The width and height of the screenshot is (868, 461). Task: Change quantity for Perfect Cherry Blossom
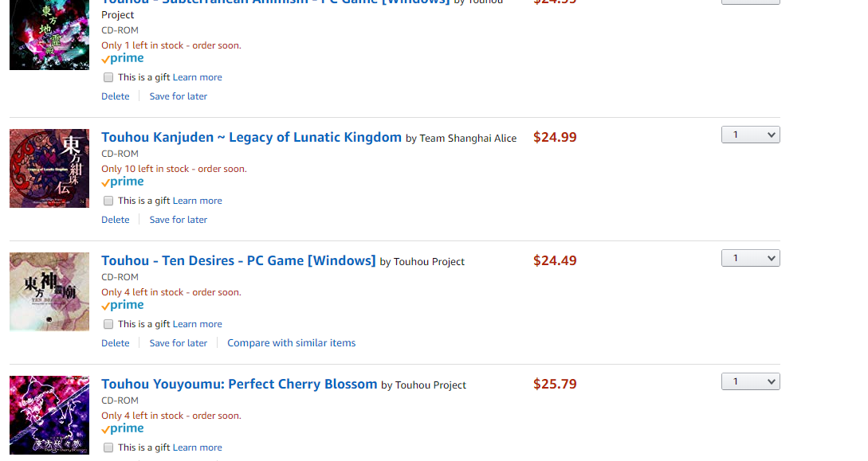(x=750, y=382)
